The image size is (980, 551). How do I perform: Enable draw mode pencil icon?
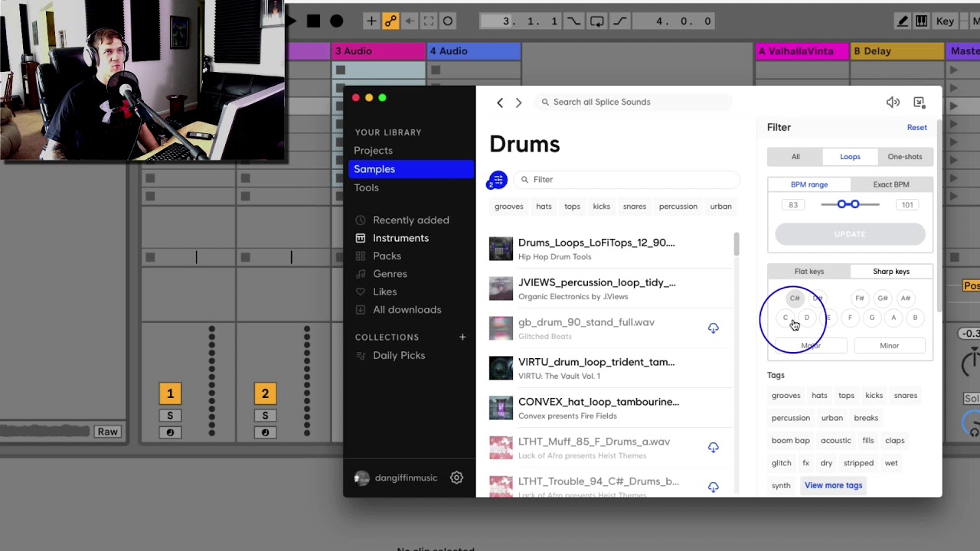click(x=903, y=21)
